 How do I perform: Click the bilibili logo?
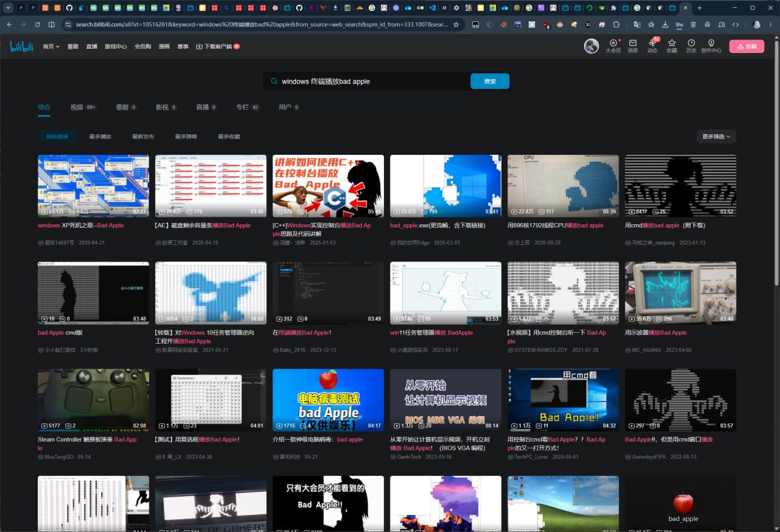tap(21, 46)
